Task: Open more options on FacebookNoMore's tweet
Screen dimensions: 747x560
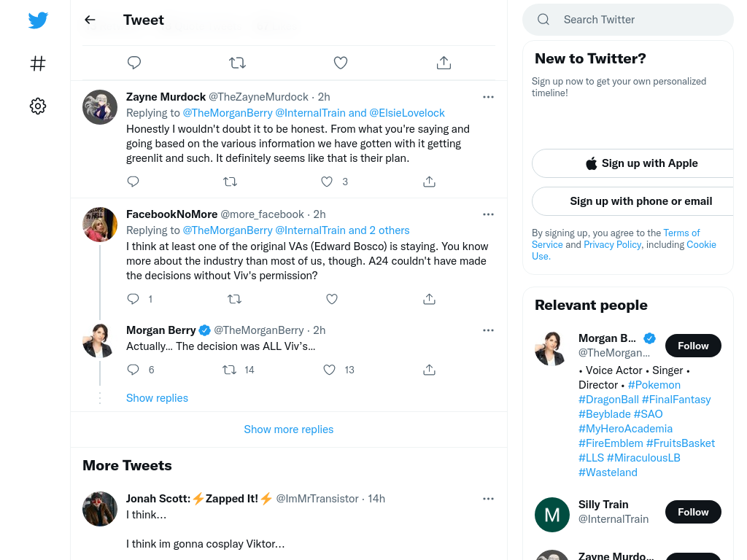Action: pos(488,214)
